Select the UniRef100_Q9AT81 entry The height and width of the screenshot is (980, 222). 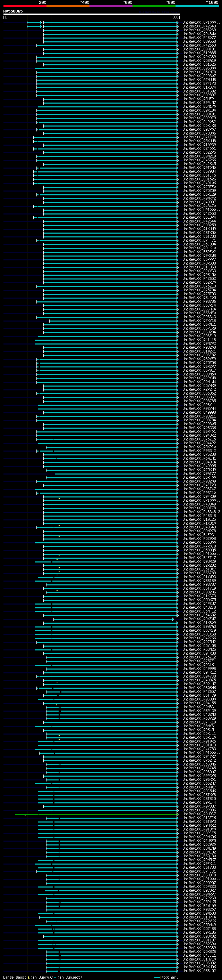click(x=199, y=49)
